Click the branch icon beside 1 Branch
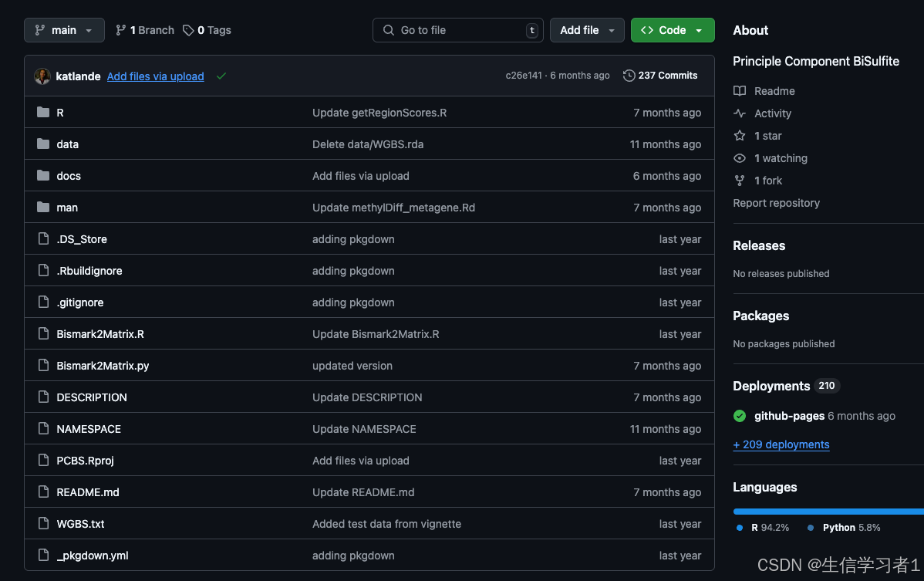 click(120, 30)
